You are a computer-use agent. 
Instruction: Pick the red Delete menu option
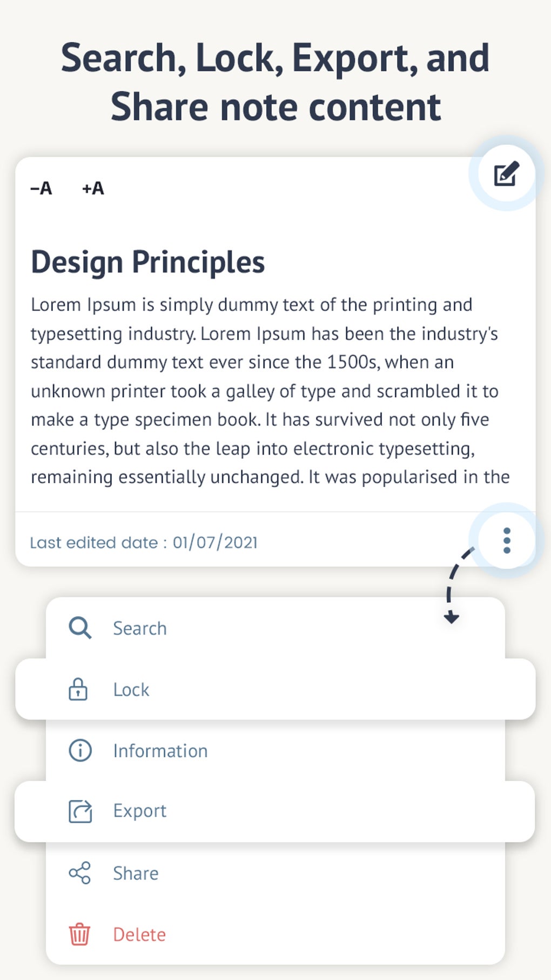[x=139, y=935]
